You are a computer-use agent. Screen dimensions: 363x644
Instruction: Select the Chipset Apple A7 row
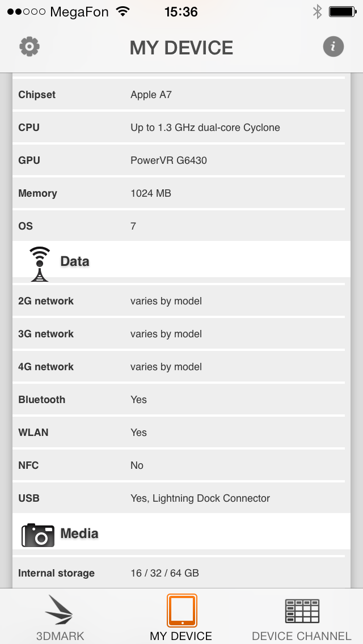(x=179, y=95)
